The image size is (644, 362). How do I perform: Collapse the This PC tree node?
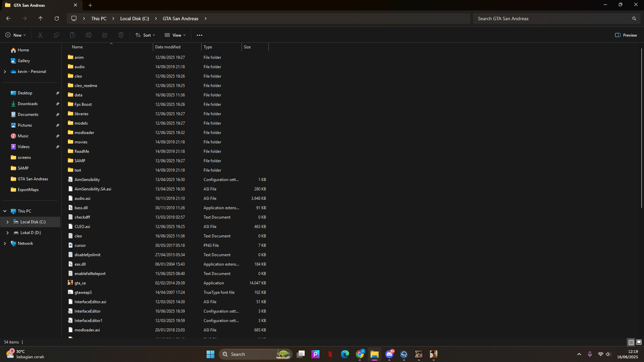(5, 211)
